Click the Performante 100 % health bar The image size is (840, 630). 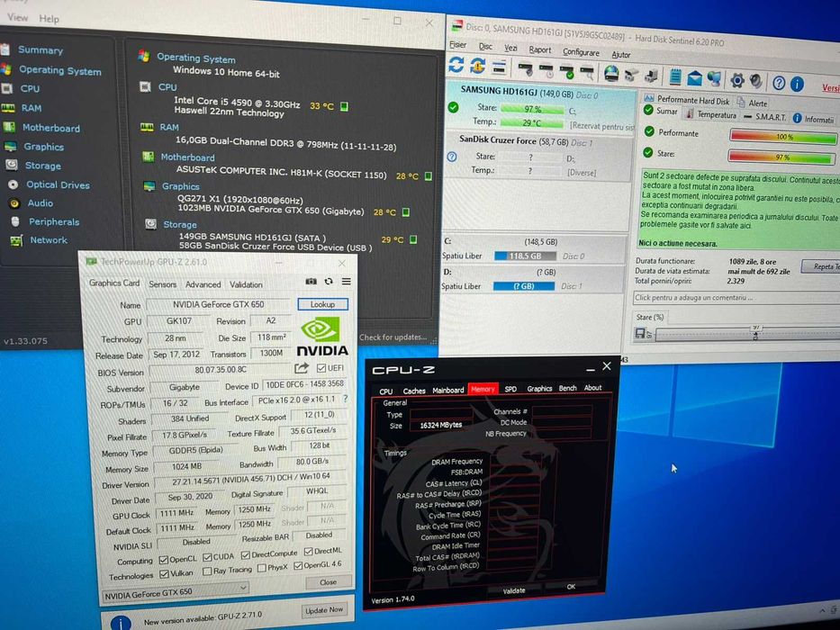pos(782,137)
